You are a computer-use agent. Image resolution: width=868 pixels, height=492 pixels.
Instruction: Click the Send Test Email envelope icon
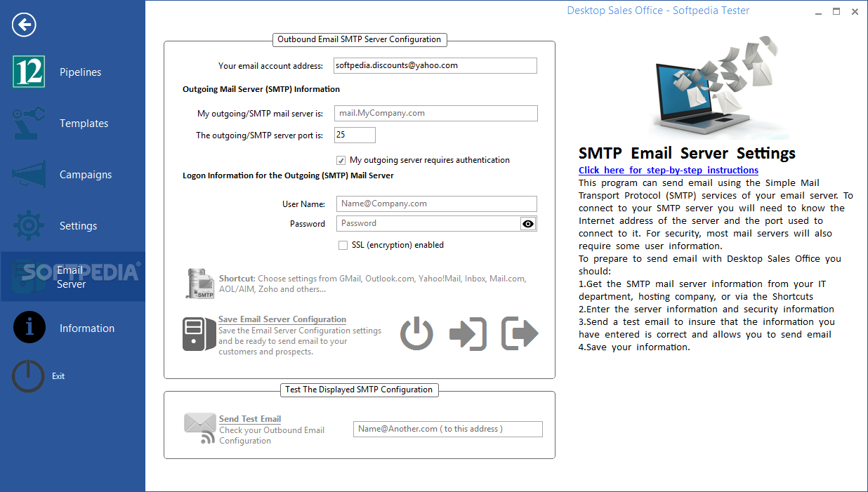[x=200, y=429]
